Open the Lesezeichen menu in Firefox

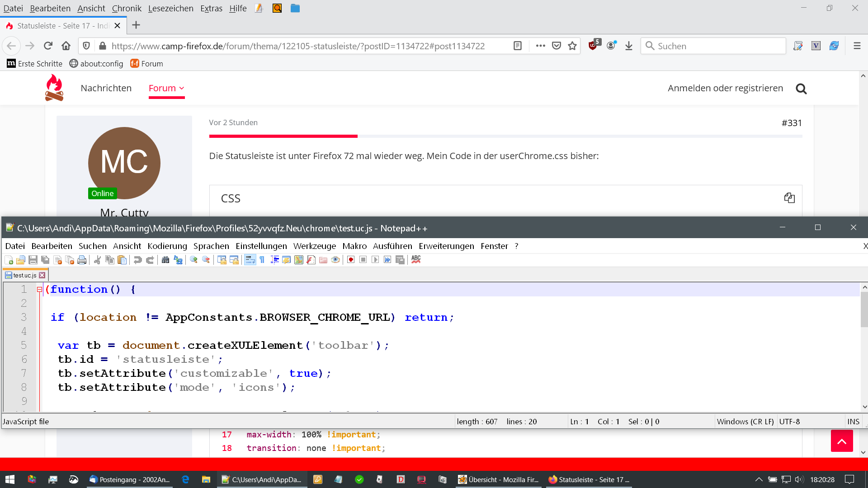170,8
